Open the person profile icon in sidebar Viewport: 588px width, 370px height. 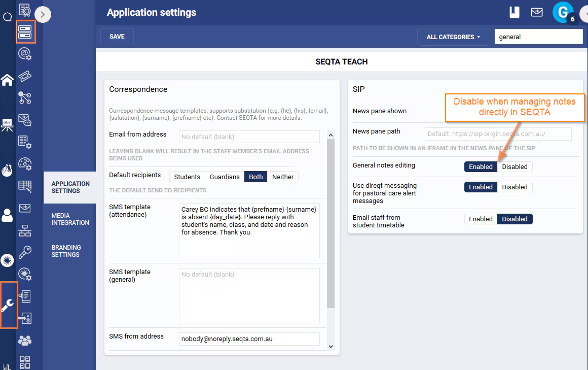[x=7, y=215]
